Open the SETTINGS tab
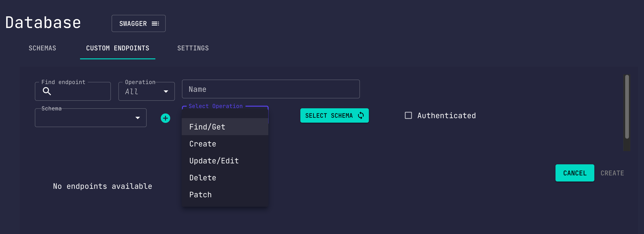This screenshot has height=234, width=644. point(193,48)
